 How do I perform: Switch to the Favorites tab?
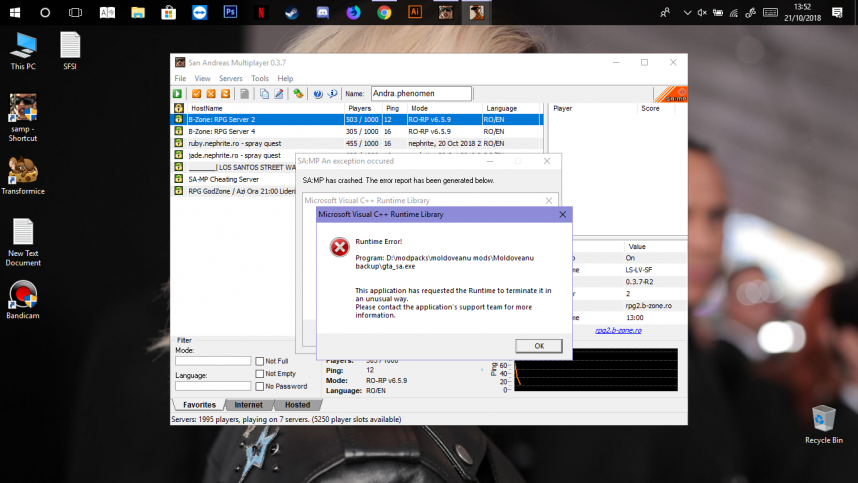(x=199, y=405)
